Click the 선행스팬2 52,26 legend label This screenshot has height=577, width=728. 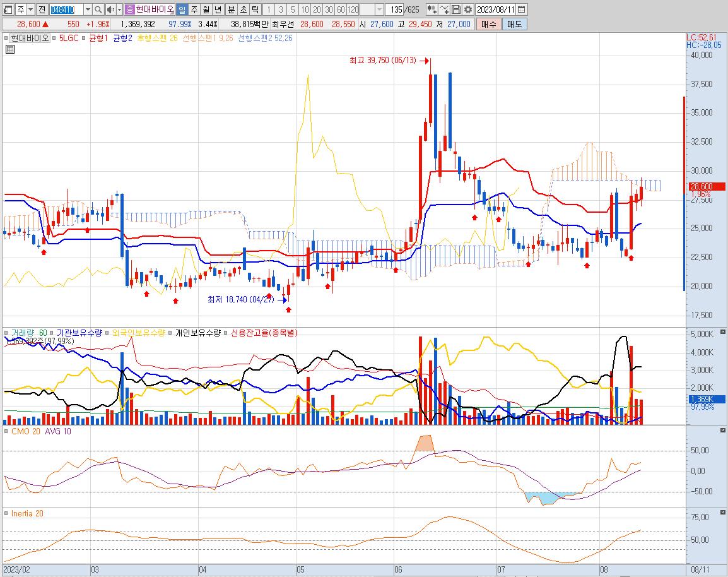coord(265,38)
